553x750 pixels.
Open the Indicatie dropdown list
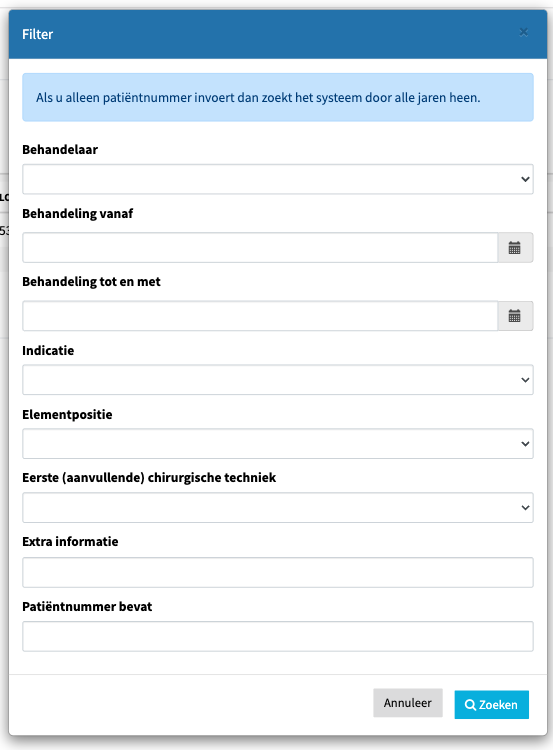tap(277, 380)
